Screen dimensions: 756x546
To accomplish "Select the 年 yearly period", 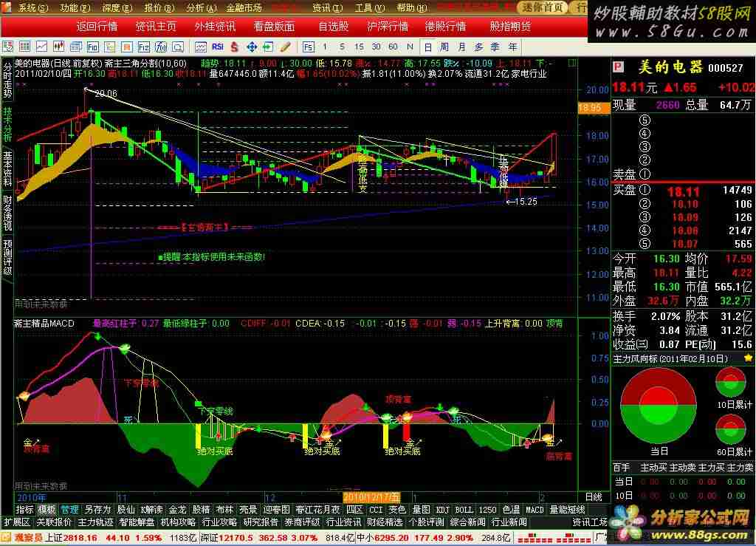I will pos(512,47).
